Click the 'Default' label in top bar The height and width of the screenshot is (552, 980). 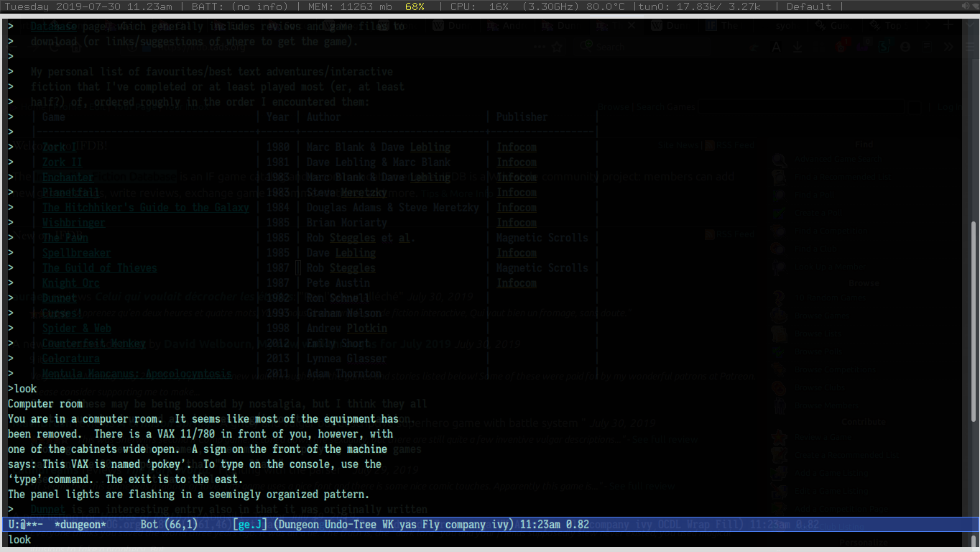[809, 6]
